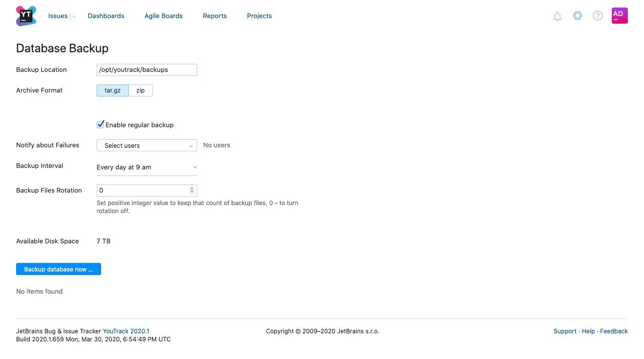Open the AD user avatar menu
The width and height of the screenshot is (644, 359).
pos(620,16)
